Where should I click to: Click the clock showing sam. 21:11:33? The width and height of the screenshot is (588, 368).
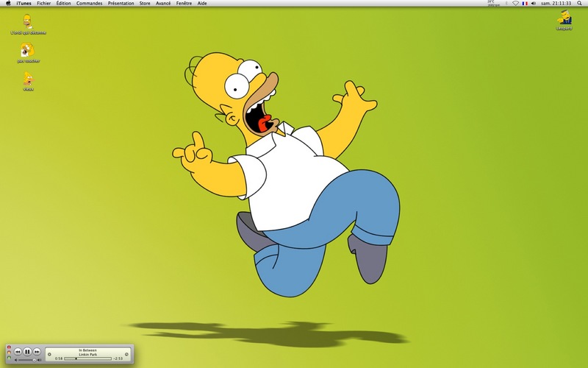click(556, 4)
